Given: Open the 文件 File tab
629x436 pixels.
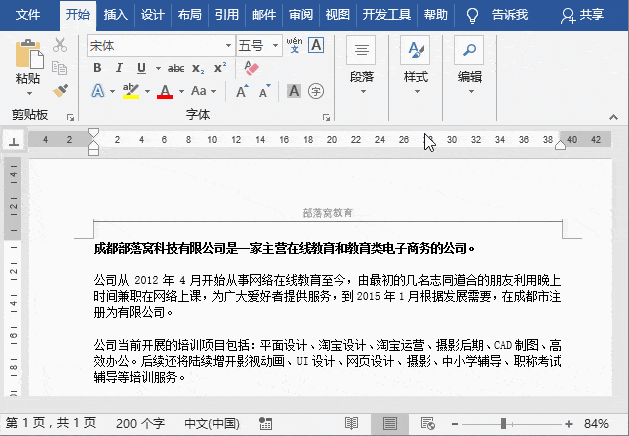Looking at the screenshot, I should [x=28, y=15].
